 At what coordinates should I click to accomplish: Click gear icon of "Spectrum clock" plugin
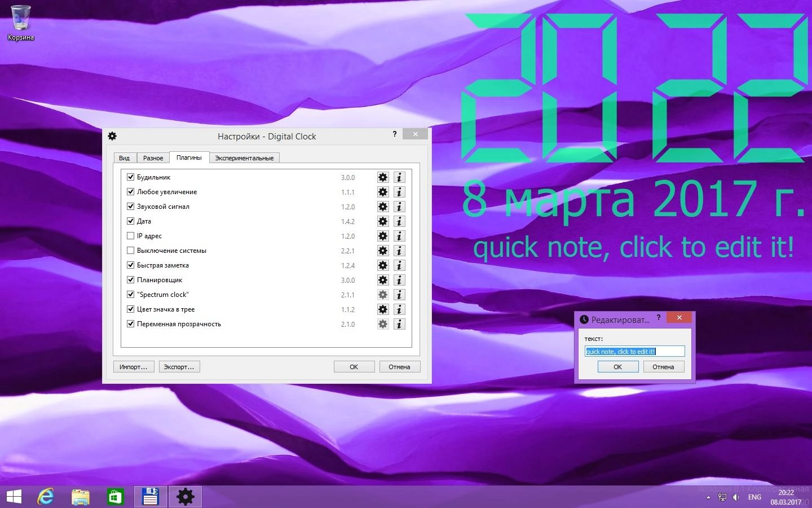[x=383, y=295]
